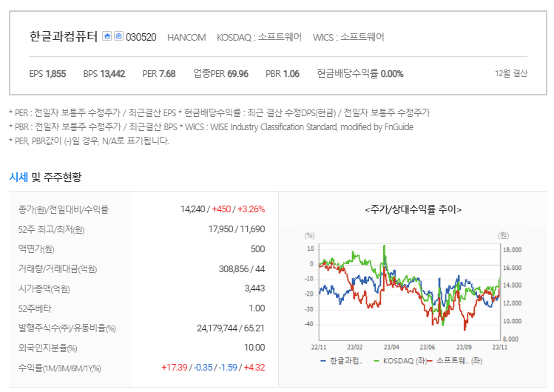This screenshot has width=554, height=392.
Task: Click the 시세 및 주주현황 heading
Action: pos(45,177)
